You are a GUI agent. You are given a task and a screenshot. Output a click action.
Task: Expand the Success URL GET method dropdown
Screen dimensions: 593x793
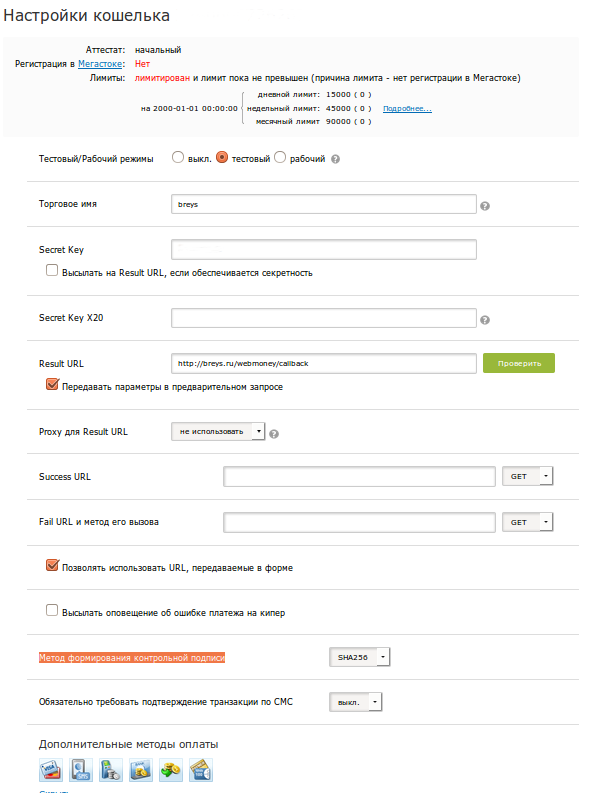click(527, 476)
